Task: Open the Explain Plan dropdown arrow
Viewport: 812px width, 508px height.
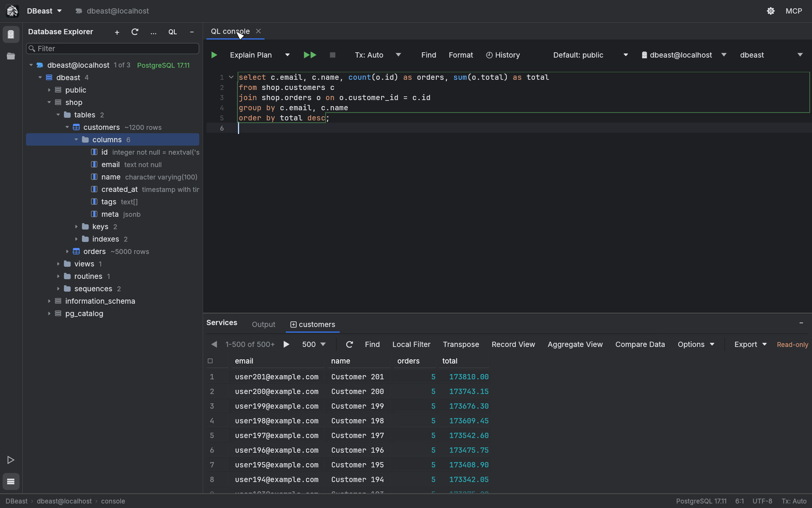Action: (x=288, y=55)
